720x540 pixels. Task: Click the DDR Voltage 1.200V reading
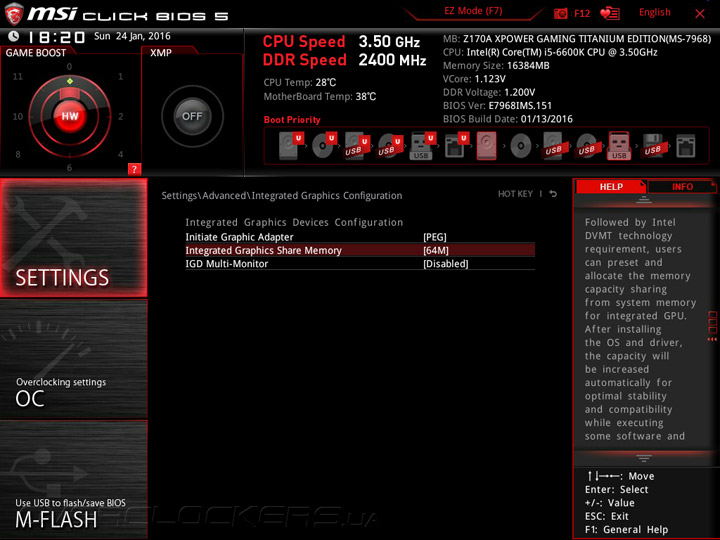[x=489, y=92]
